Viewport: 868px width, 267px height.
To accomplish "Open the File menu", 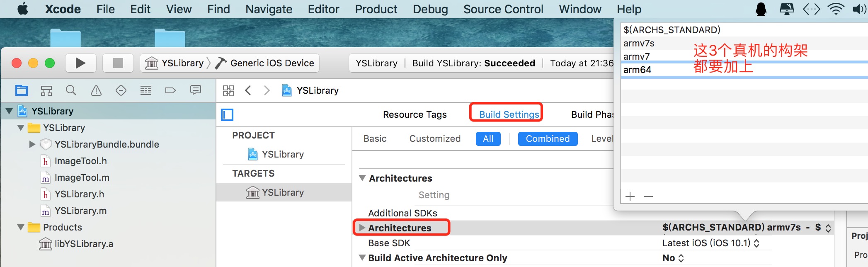I will pos(105,9).
